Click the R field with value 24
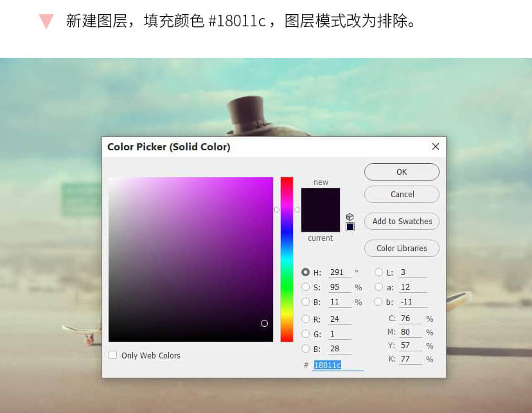 coord(339,319)
